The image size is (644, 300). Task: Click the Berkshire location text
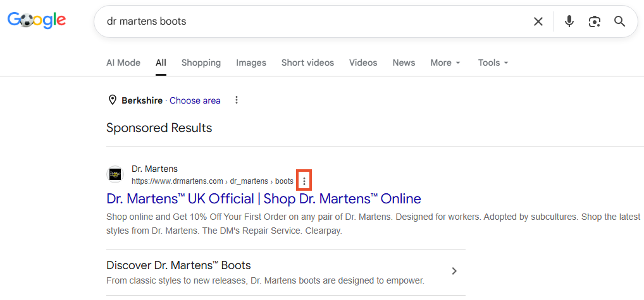pyautogui.click(x=142, y=100)
